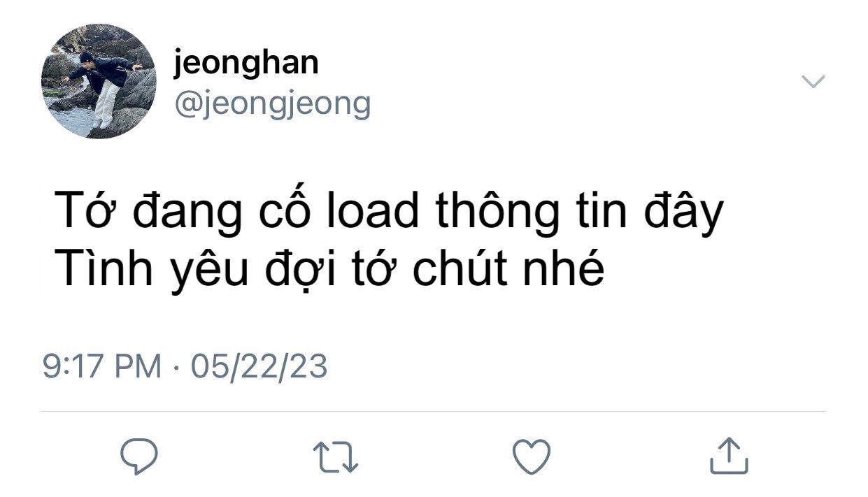Screen dimensions: 868x497
Task: Open jeonghan's round profile picture
Action: [99, 81]
